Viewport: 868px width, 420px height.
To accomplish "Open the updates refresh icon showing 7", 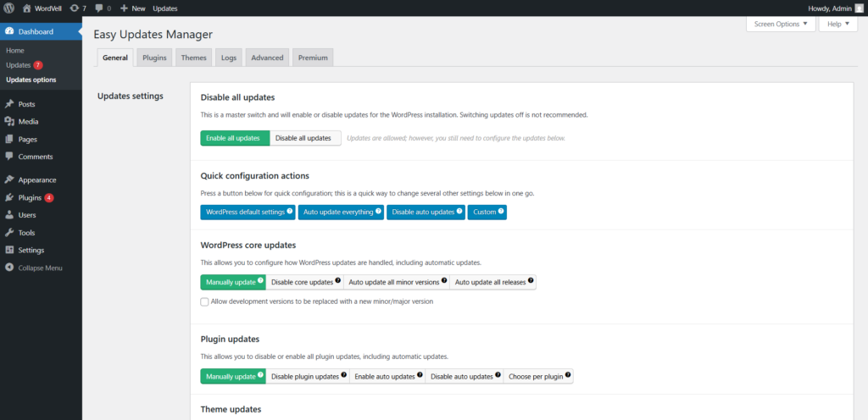I will pos(75,8).
